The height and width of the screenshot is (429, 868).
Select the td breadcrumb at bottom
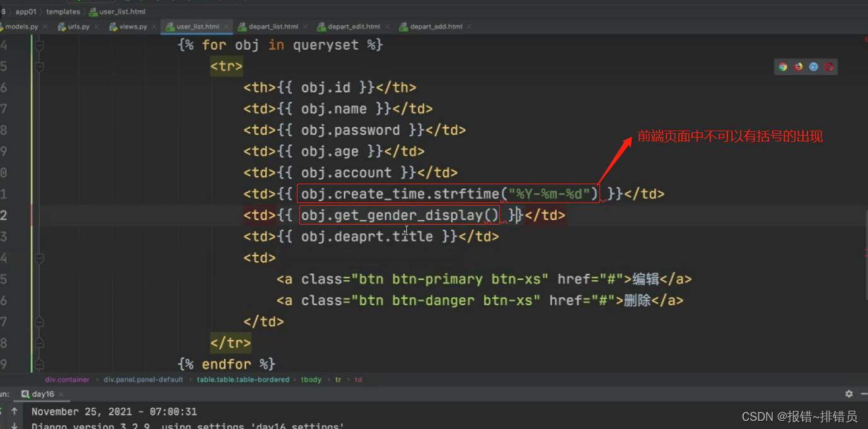(x=358, y=379)
